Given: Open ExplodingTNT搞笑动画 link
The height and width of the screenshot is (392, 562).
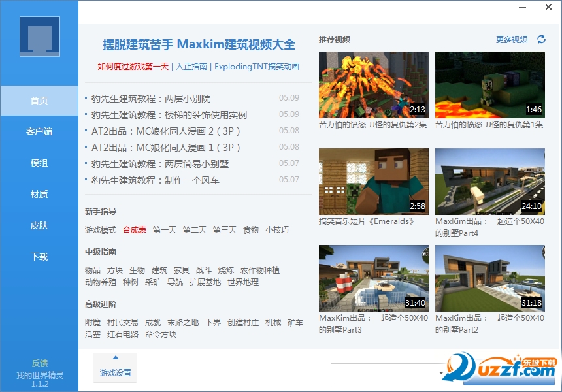Looking at the screenshot, I should click(257, 66).
